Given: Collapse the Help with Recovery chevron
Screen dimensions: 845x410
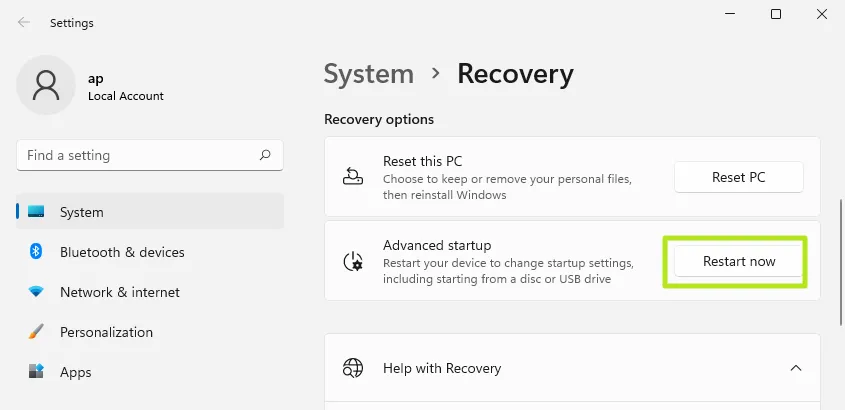Looking at the screenshot, I should tap(796, 368).
